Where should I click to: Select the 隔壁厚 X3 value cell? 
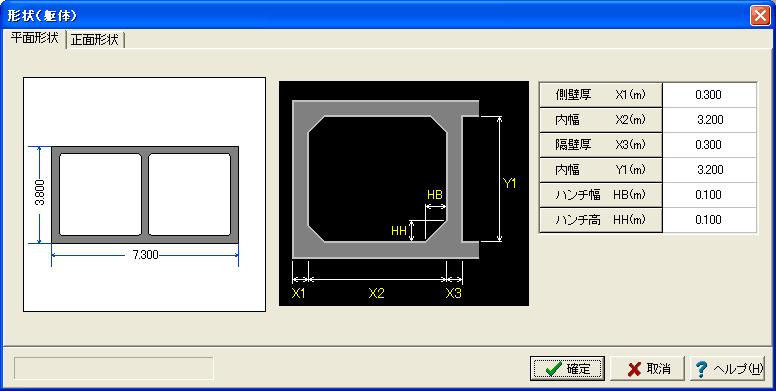(x=709, y=145)
